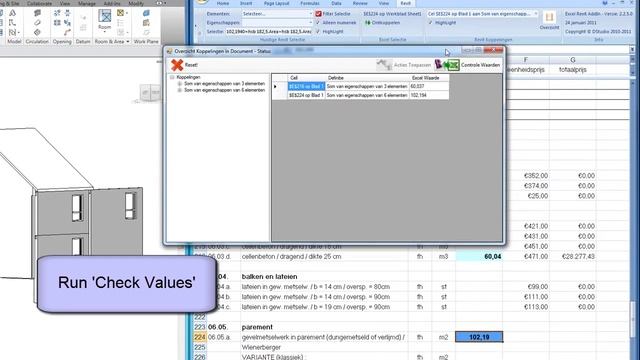640x360 pixels.
Task: Toggle HighLight checkbox under Alleen numeriek
Action: [318, 31]
